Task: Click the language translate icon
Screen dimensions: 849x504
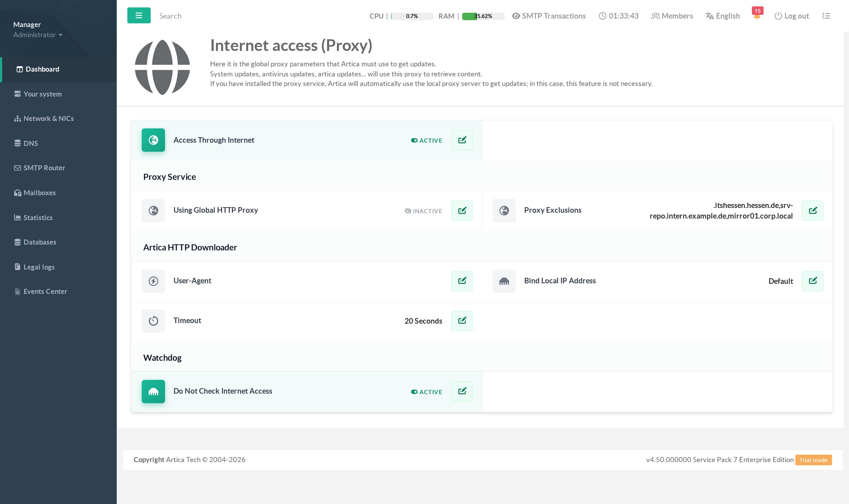Action: pyautogui.click(x=709, y=16)
